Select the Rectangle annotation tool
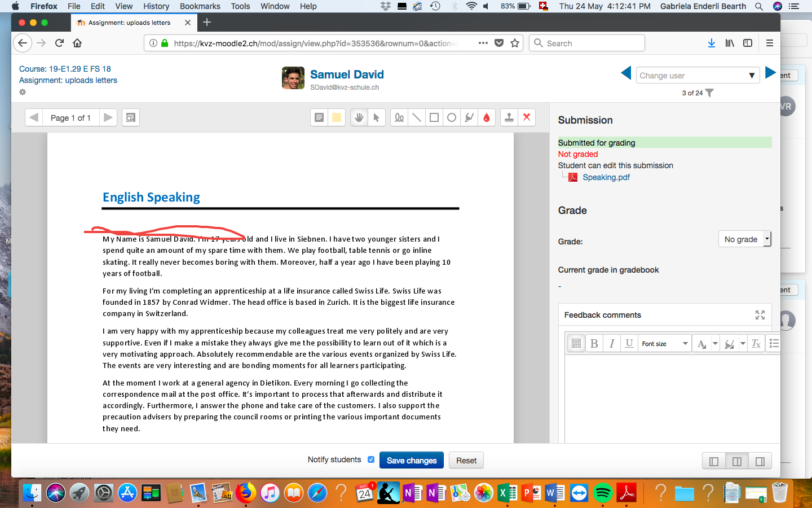Viewport: 812px width, 508px height. [434, 117]
